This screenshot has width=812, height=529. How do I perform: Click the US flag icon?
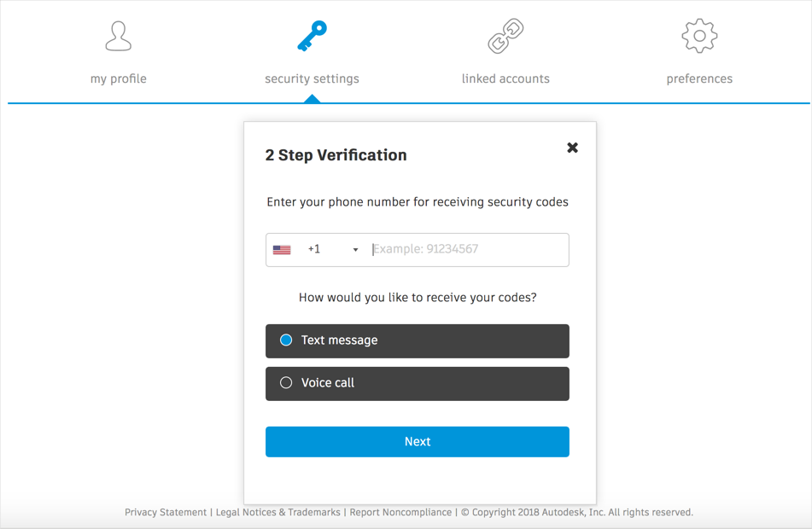(282, 250)
